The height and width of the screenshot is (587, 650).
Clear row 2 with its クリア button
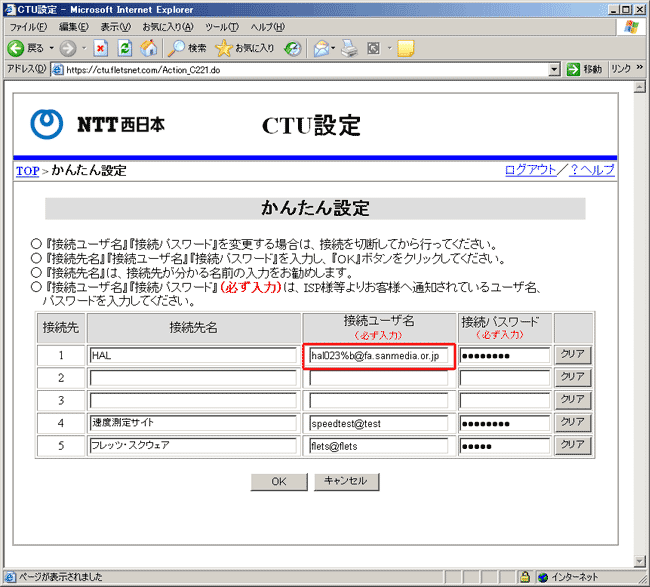click(573, 378)
